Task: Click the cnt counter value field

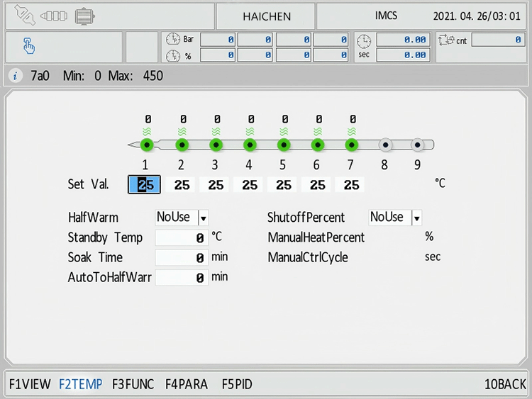Action: 498,40
